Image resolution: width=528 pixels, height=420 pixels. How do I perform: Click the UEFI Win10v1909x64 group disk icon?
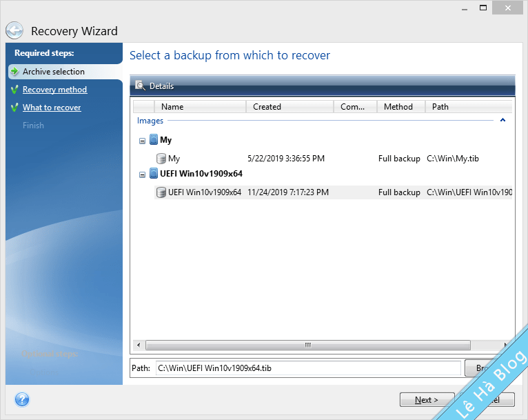pos(154,173)
